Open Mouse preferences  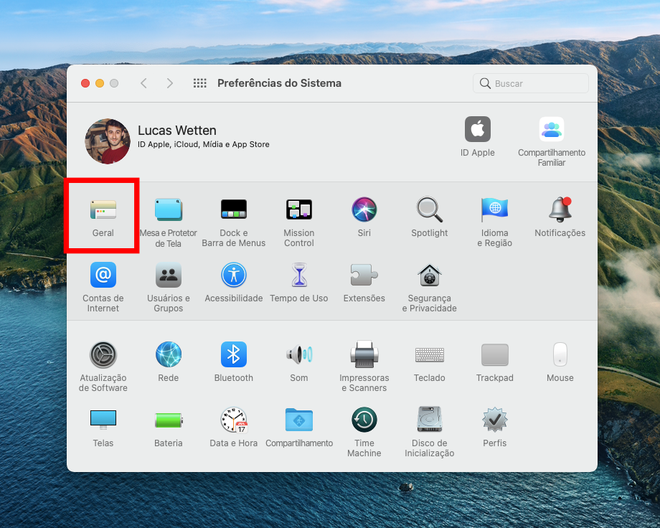tap(560, 355)
